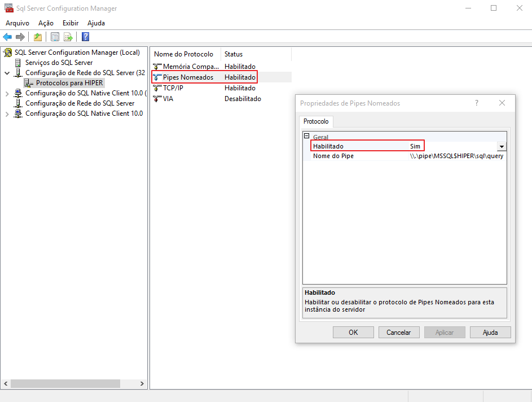Open Properties via the toolbar icon
532x402 pixels.
pyautogui.click(x=55, y=37)
